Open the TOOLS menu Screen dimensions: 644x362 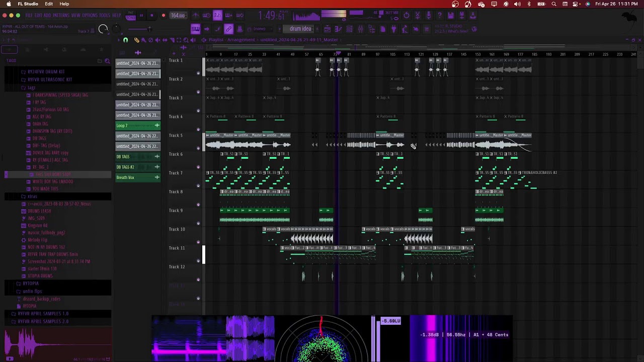click(x=105, y=16)
